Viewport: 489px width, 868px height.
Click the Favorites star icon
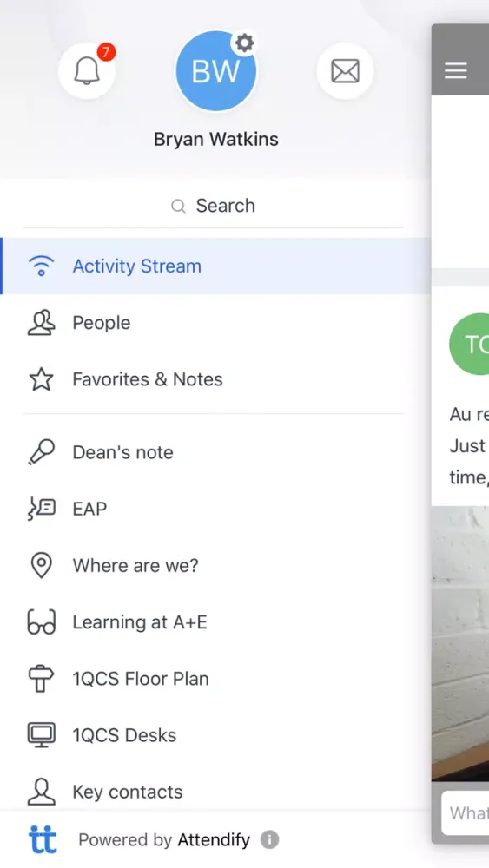point(41,379)
